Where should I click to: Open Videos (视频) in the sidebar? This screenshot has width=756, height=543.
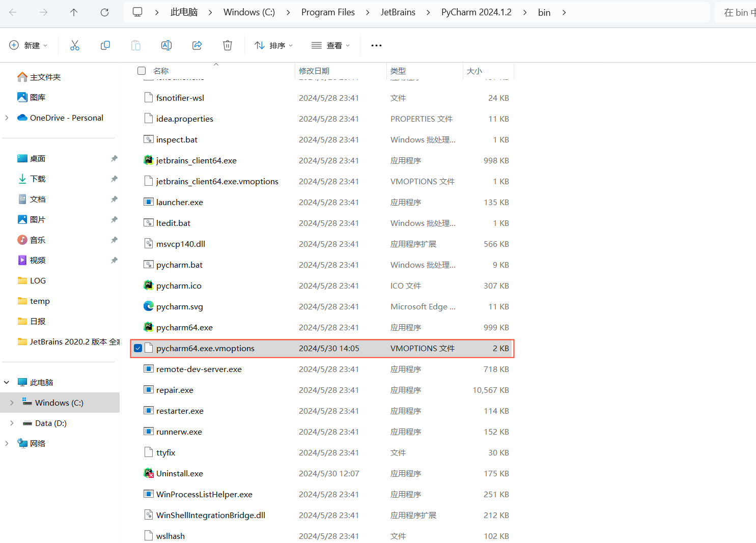click(32, 260)
